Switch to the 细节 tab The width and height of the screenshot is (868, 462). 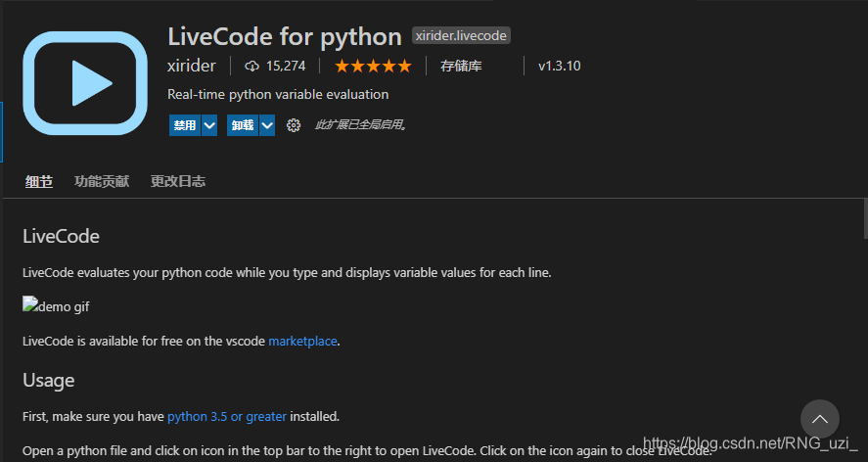(x=39, y=181)
